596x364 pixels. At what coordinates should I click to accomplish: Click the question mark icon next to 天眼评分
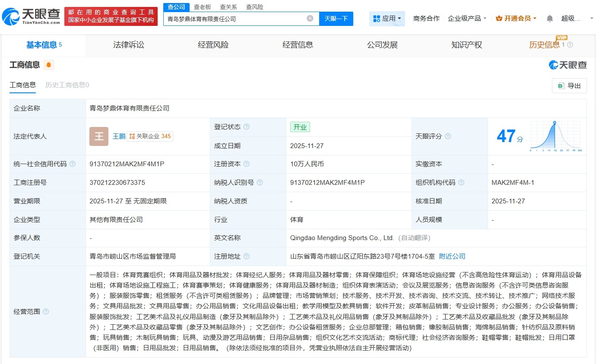coord(447,136)
